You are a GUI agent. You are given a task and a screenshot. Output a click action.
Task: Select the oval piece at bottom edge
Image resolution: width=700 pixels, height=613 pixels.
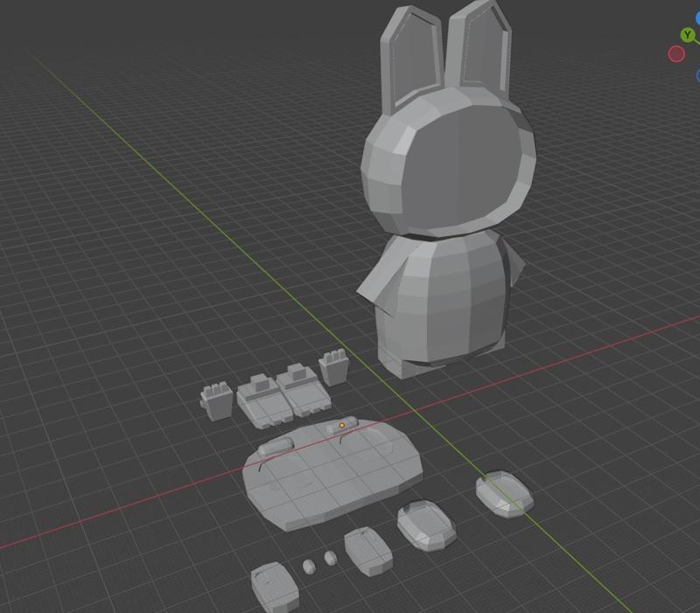tap(275, 588)
